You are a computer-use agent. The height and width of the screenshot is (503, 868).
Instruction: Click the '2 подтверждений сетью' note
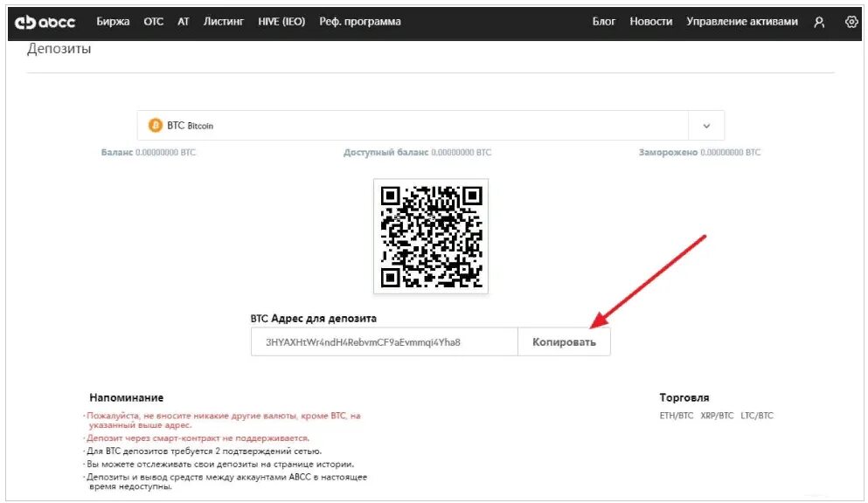[203, 451]
